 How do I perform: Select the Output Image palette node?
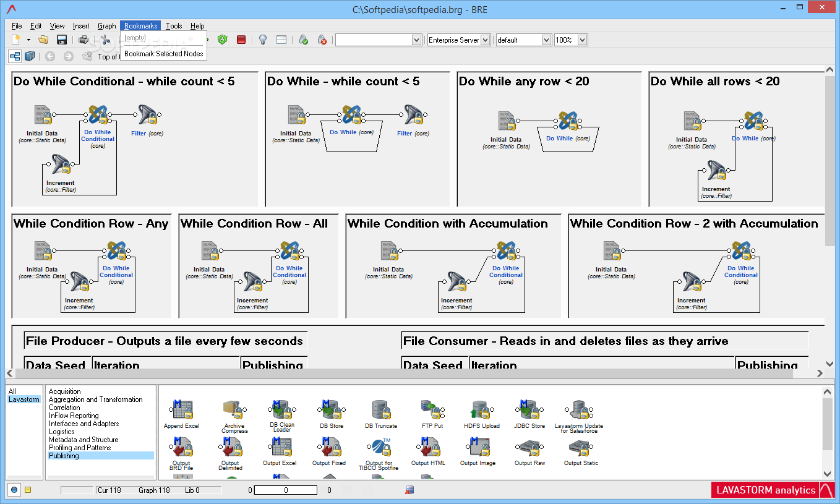click(x=478, y=451)
